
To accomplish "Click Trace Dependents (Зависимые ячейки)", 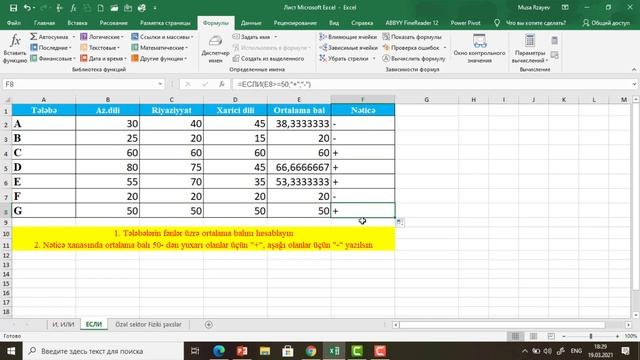I will (348, 48).
